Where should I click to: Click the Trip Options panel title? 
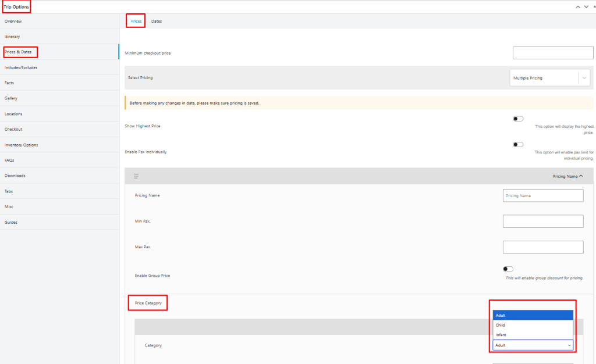(x=16, y=7)
